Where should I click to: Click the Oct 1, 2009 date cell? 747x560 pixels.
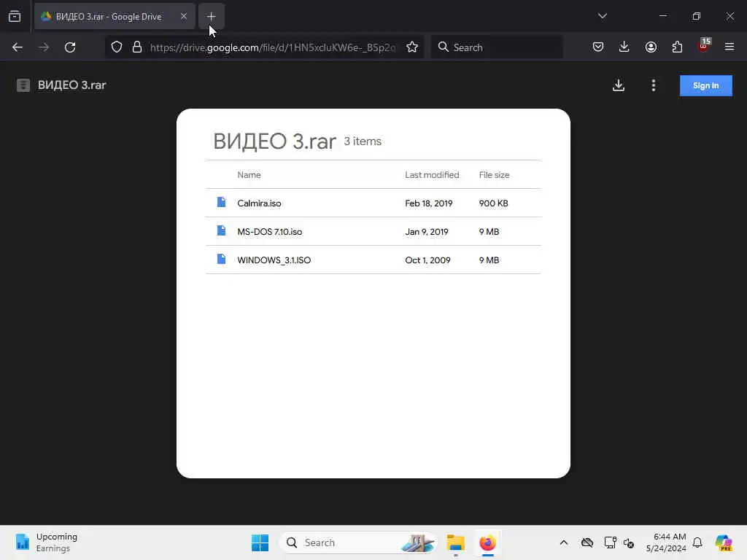pyautogui.click(x=427, y=260)
